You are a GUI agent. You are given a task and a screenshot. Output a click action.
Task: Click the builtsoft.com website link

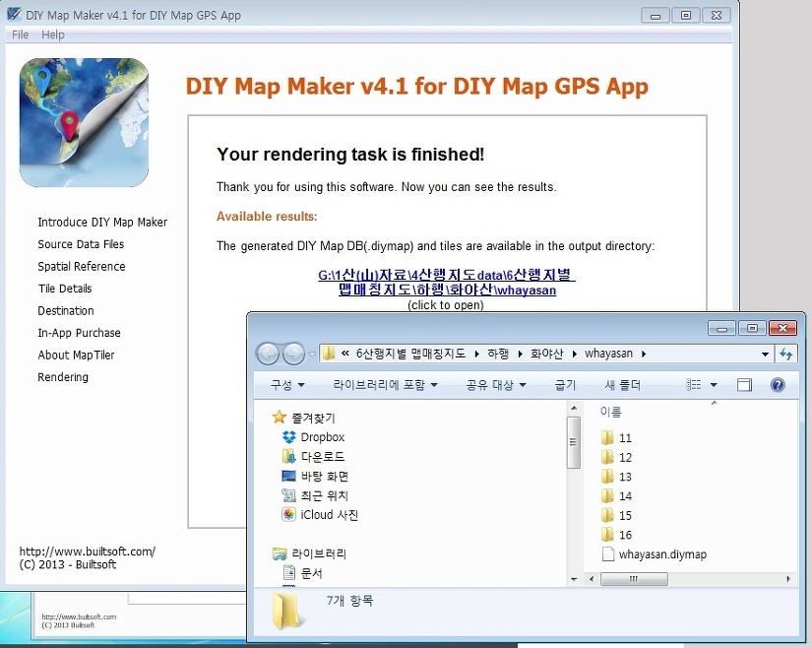click(x=87, y=551)
